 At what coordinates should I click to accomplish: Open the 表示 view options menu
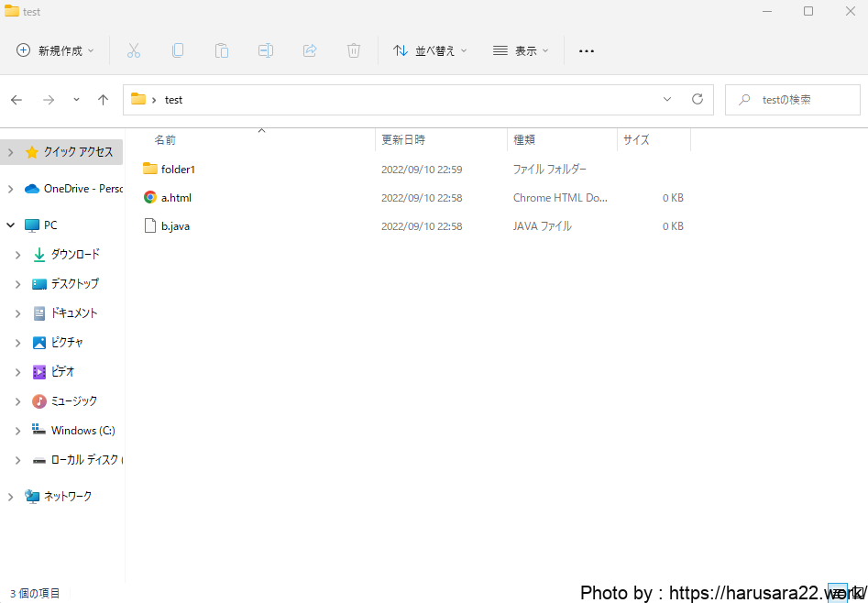click(521, 51)
